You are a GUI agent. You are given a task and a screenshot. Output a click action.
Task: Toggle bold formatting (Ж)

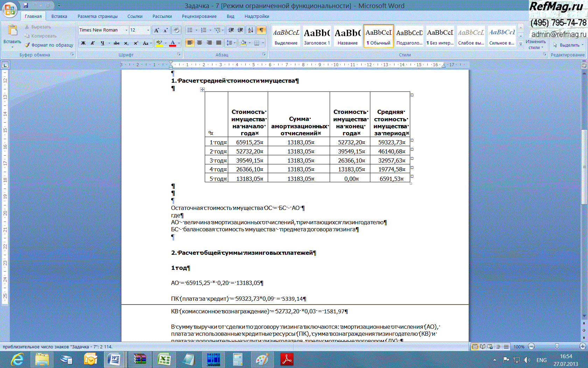(83, 43)
